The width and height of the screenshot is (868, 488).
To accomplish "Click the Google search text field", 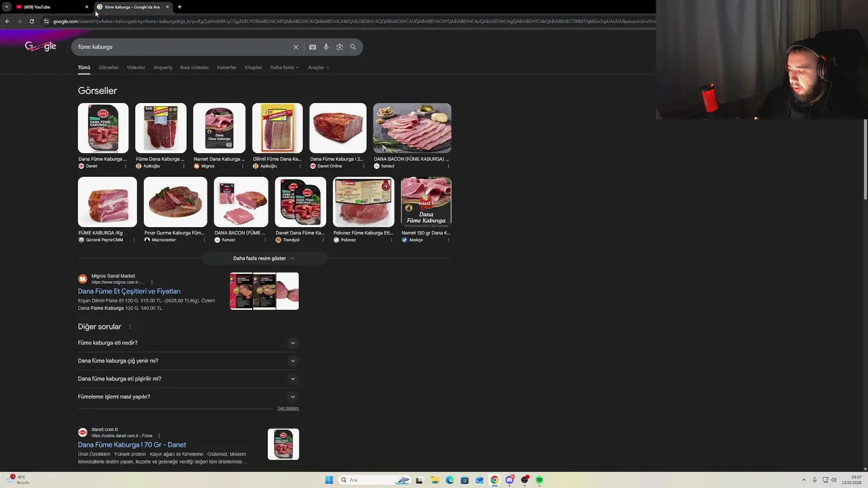I will (x=183, y=47).
